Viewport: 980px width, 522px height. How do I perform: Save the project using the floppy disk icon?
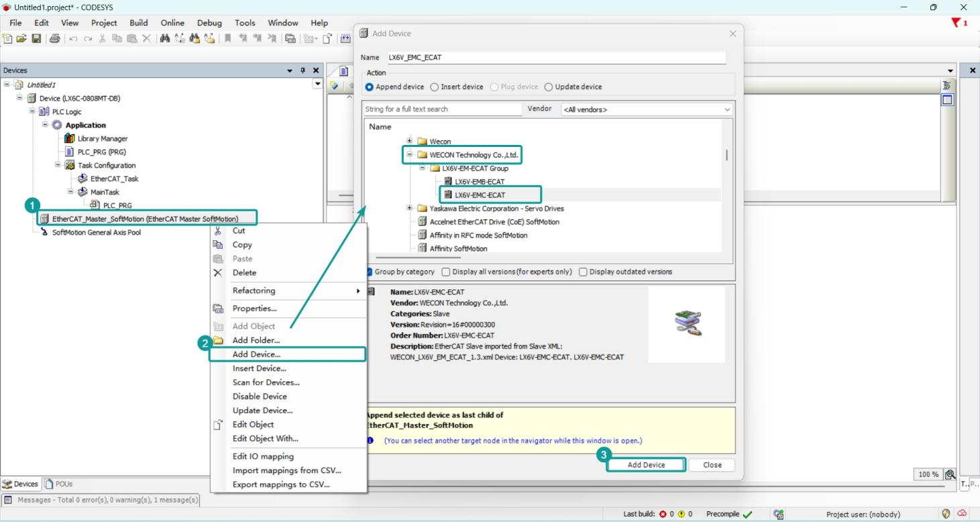click(x=36, y=38)
